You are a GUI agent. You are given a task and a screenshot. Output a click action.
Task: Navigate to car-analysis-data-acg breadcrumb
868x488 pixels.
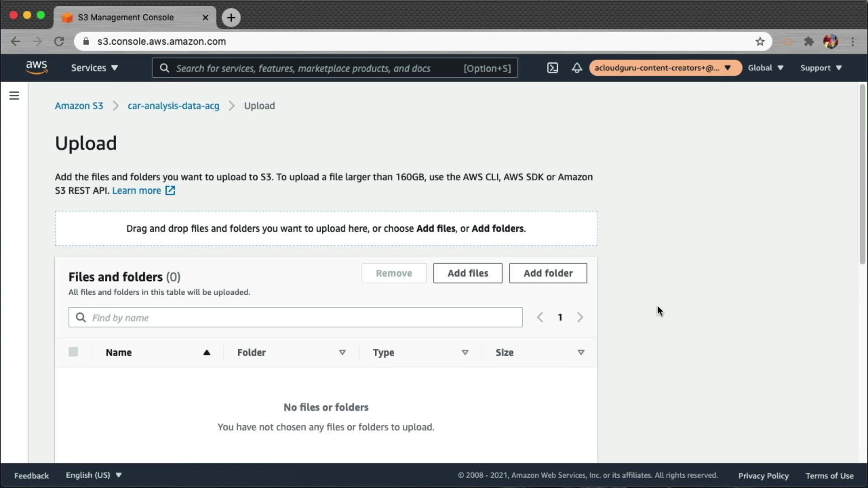173,106
